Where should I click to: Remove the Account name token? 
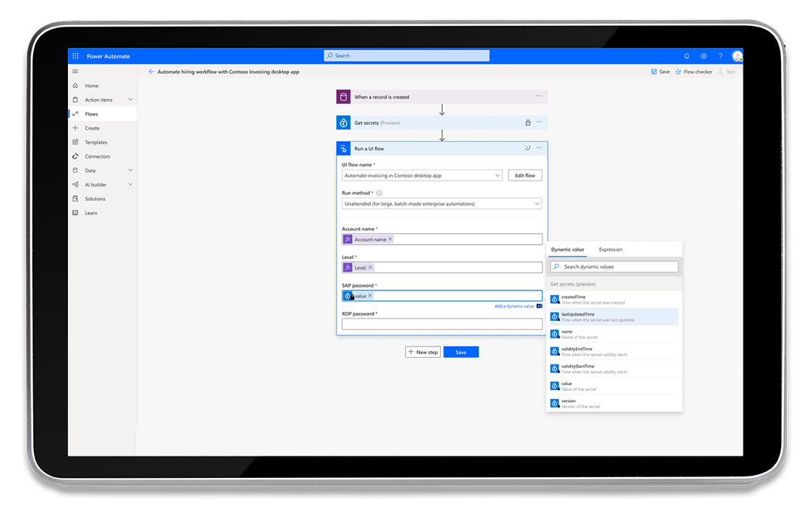point(390,239)
